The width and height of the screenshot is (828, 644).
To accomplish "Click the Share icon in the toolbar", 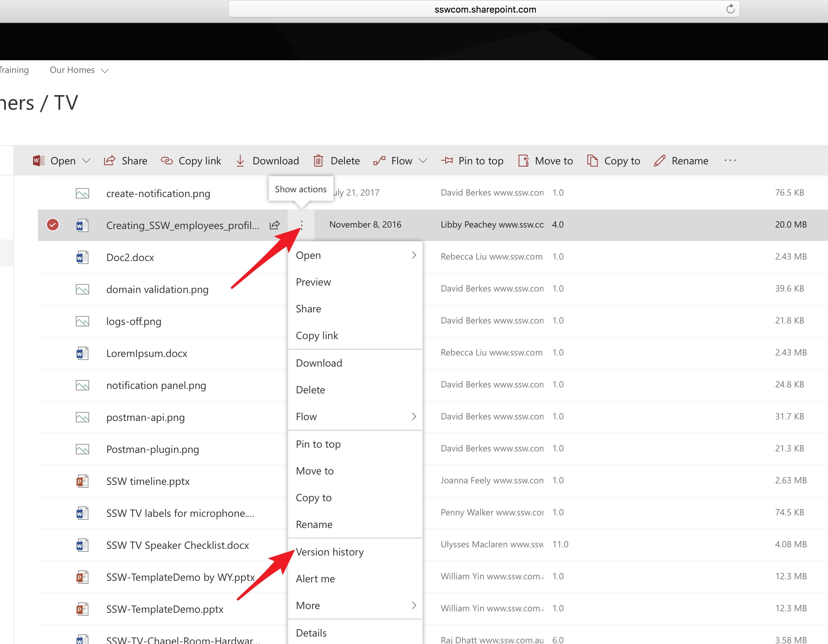I will [110, 160].
